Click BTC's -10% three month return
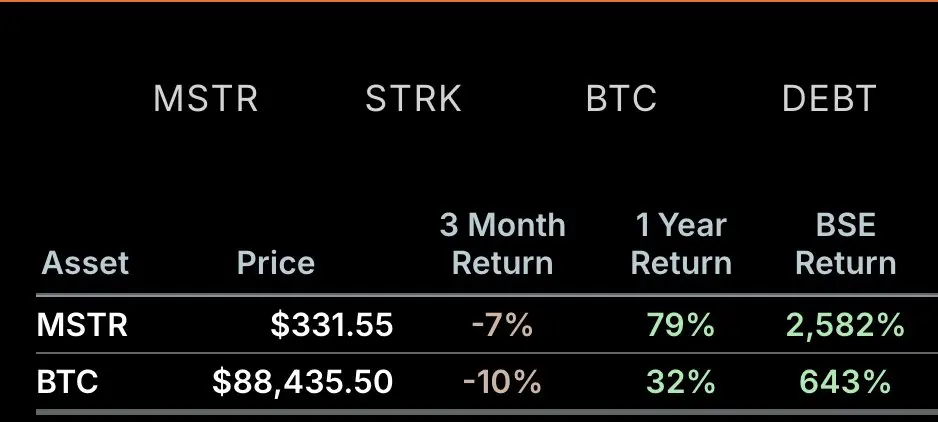 (x=502, y=382)
